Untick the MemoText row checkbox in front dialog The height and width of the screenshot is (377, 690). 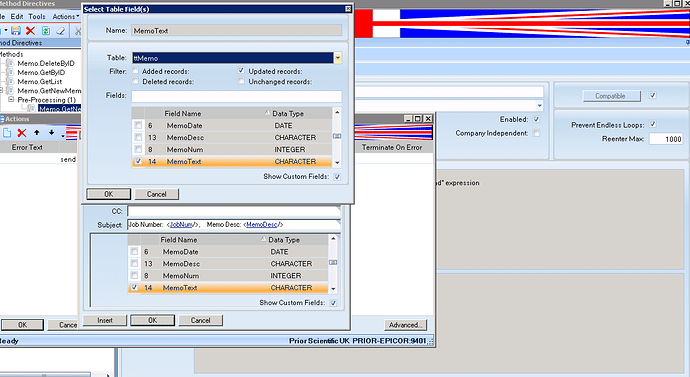coord(139,161)
